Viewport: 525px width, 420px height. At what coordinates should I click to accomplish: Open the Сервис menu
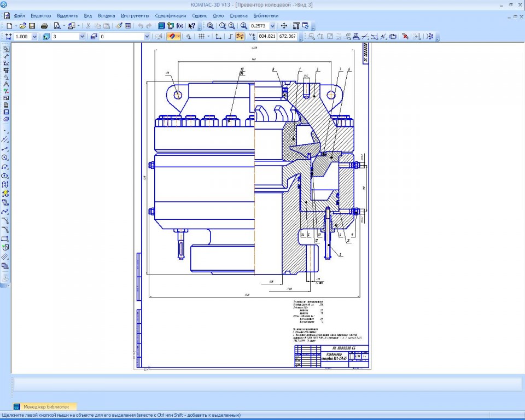pyautogui.click(x=200, y=16)
